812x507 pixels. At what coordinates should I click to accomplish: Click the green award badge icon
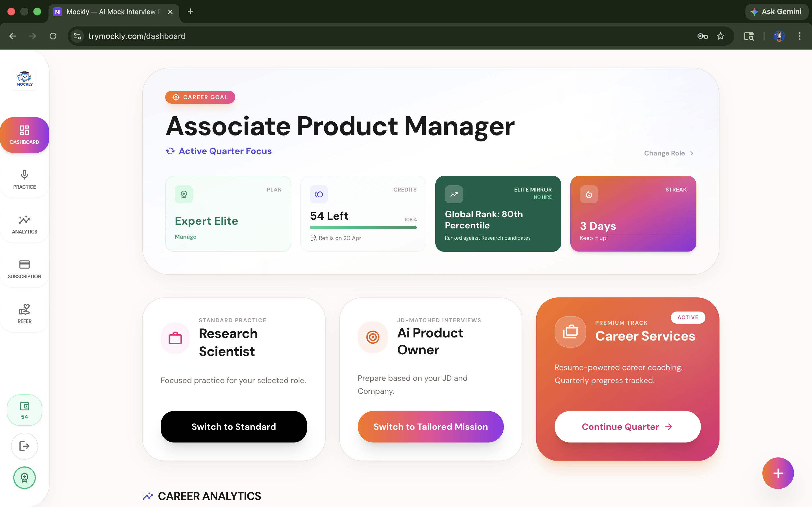25,477
